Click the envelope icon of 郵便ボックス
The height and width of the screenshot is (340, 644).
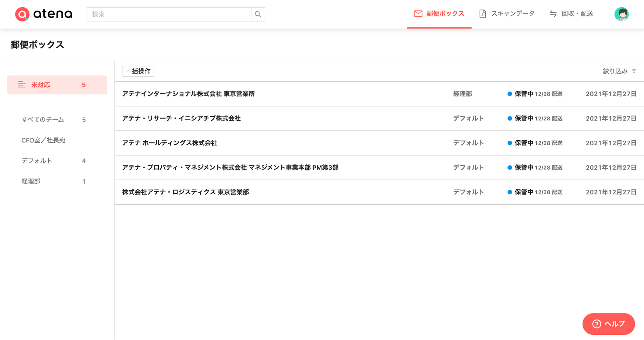[418, 14]
